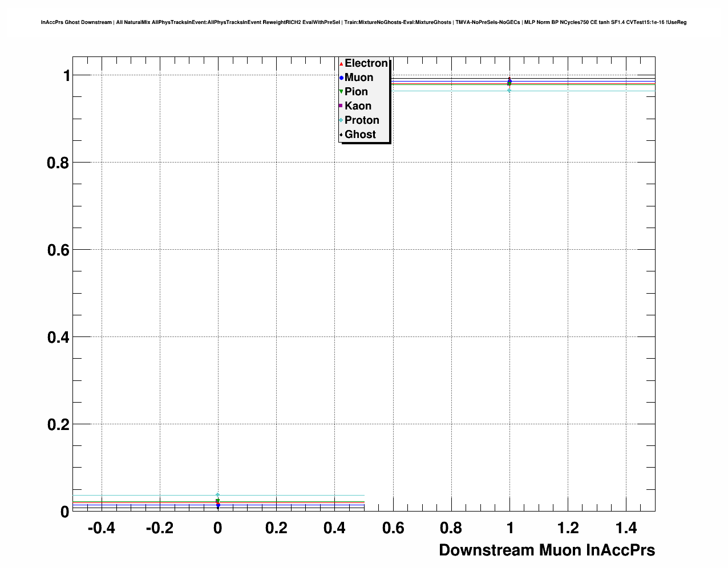This screenshot has width=728, height=568.
Task: Click the 'Electron' legend label text
Action: [366, 63]
